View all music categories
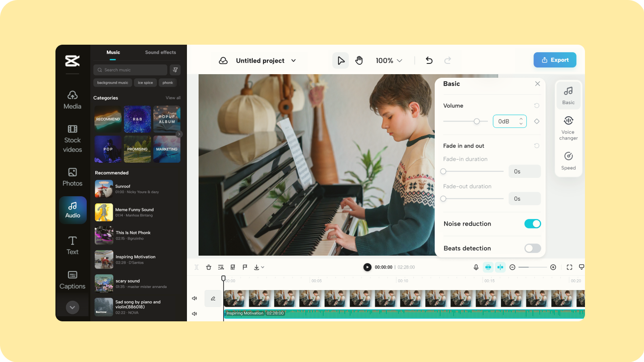This screenshot has height=362, width=644. [x=173, y=98]
